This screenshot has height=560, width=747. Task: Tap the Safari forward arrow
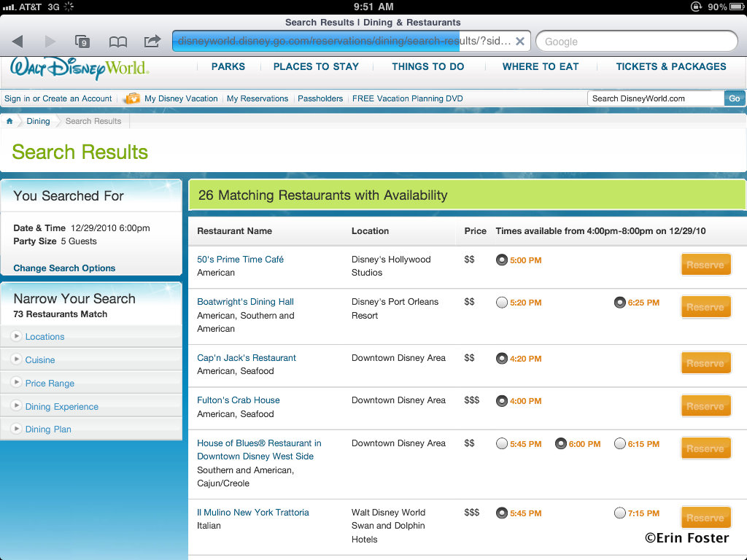pyautogui.click(x=50, y=42)
